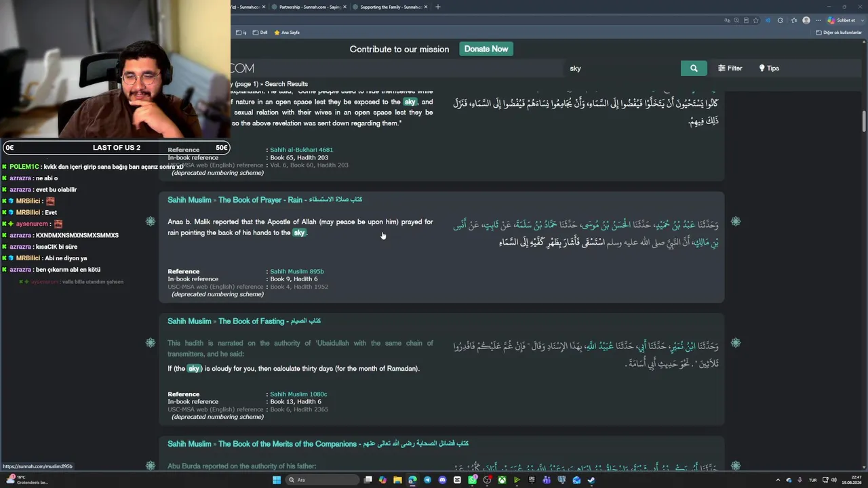
Task: Open Microsoft Teams from the taskbar
Action: click(547, 480)
